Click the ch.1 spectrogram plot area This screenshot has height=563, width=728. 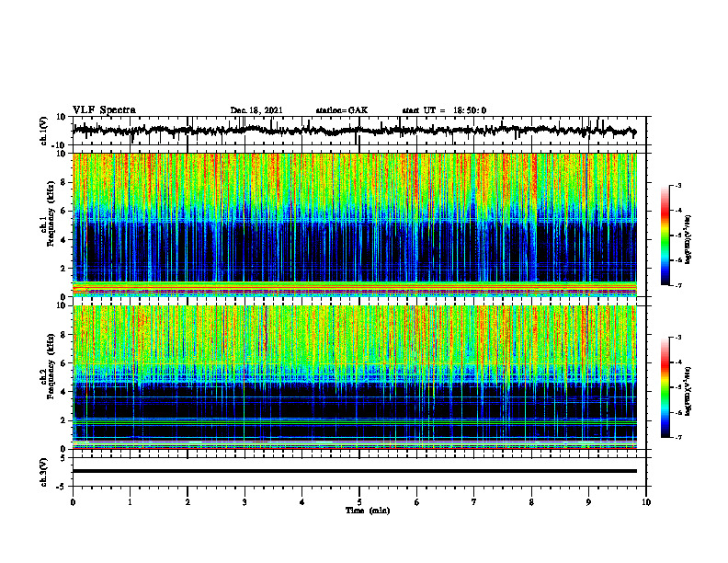click(354, 224)
